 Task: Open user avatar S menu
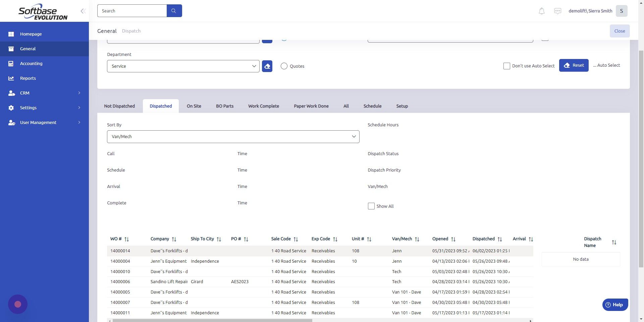[x=621, y=11]
